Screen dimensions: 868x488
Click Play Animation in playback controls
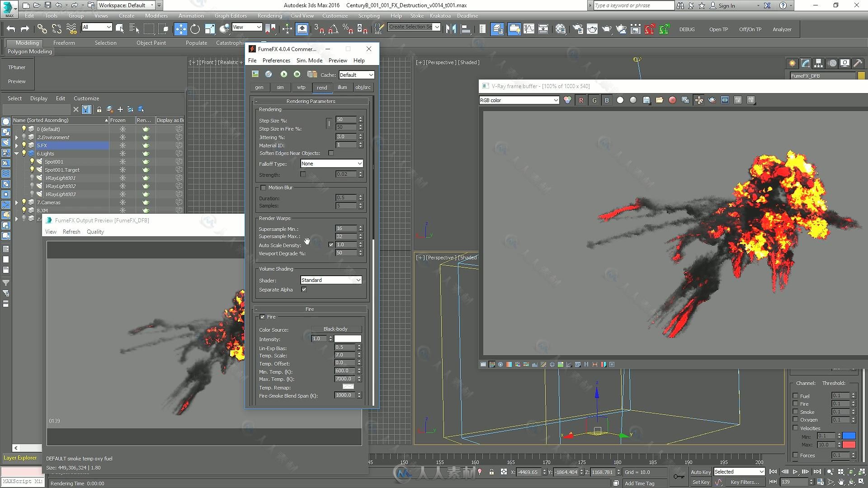point(795,472)
